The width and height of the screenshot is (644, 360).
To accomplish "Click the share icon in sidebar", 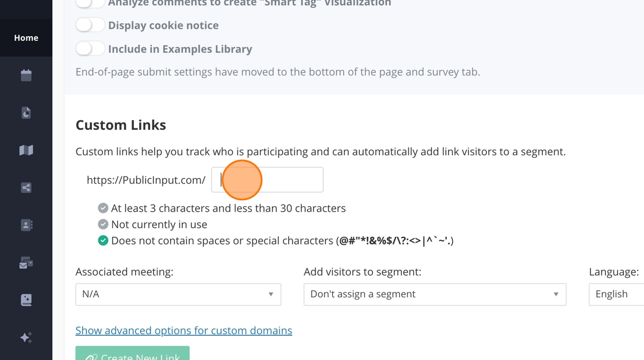I will pos(26,187).
